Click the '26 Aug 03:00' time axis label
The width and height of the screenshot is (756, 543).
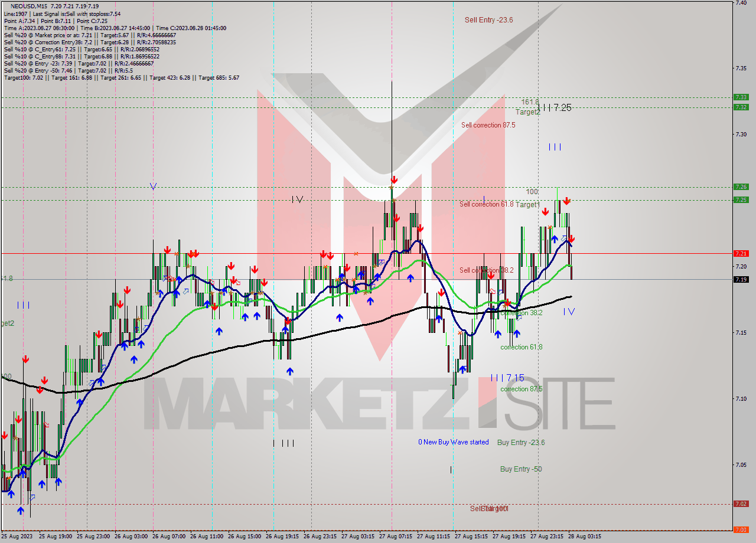(131, 537)
